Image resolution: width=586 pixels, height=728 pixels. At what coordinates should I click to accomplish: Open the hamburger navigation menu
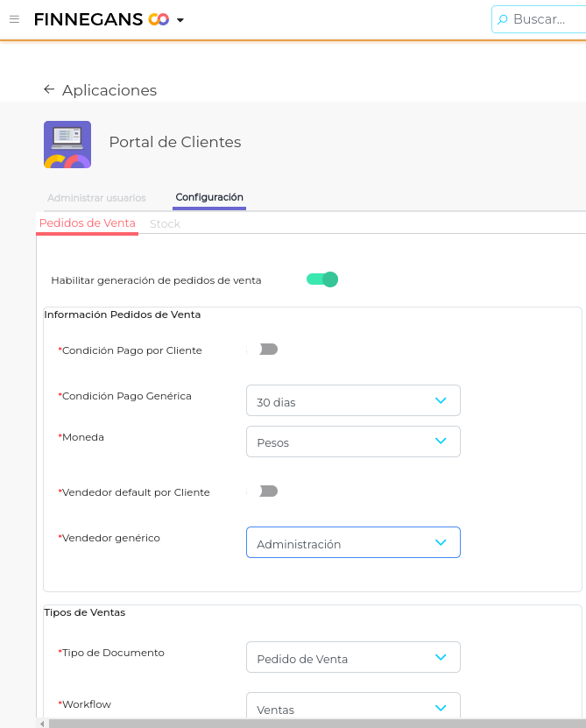14,19
